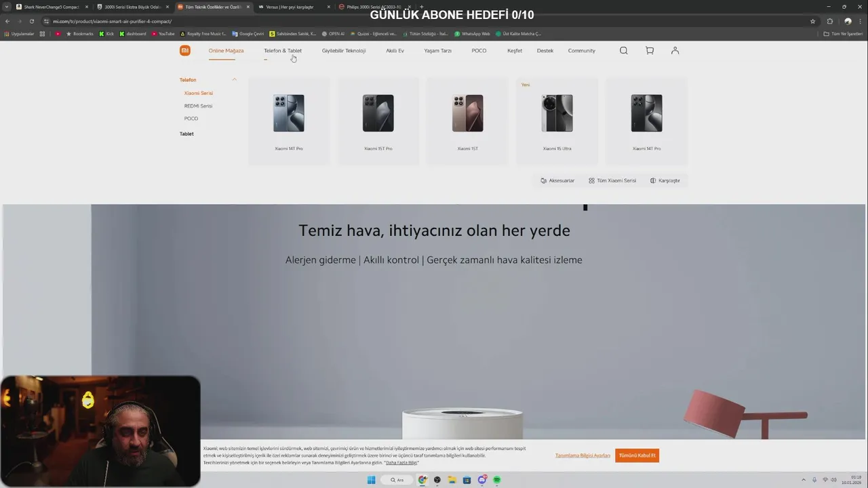Open Chrome profile avatar
Image resolution: width=868 pixels, height=488 pixels.
pyautogui.click(x=848, y=21)
